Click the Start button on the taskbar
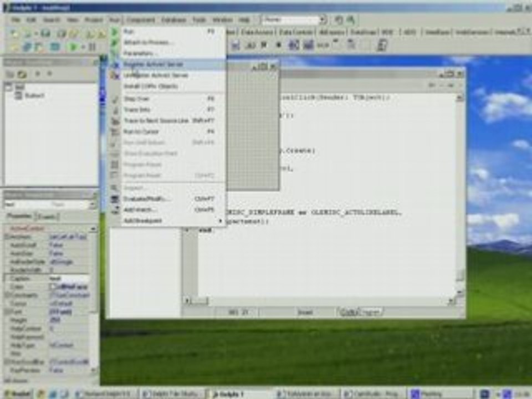Screen dimensions: 532x399 pos(17,393)
